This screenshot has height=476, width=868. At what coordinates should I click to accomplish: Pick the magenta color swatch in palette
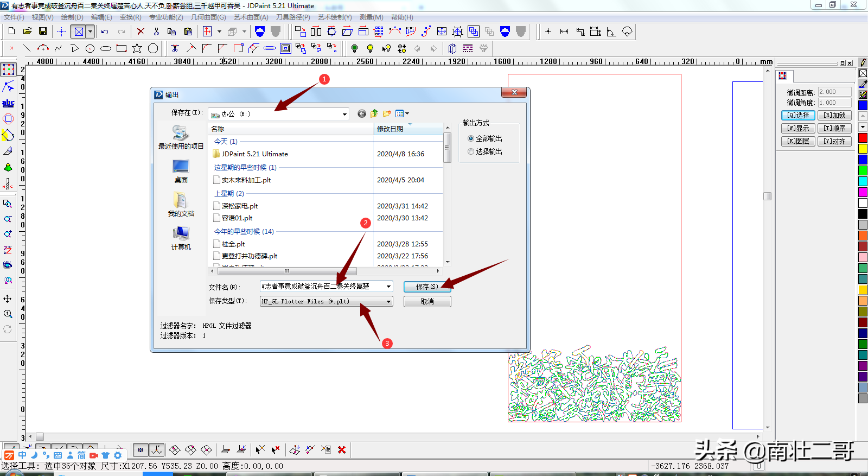863,192
